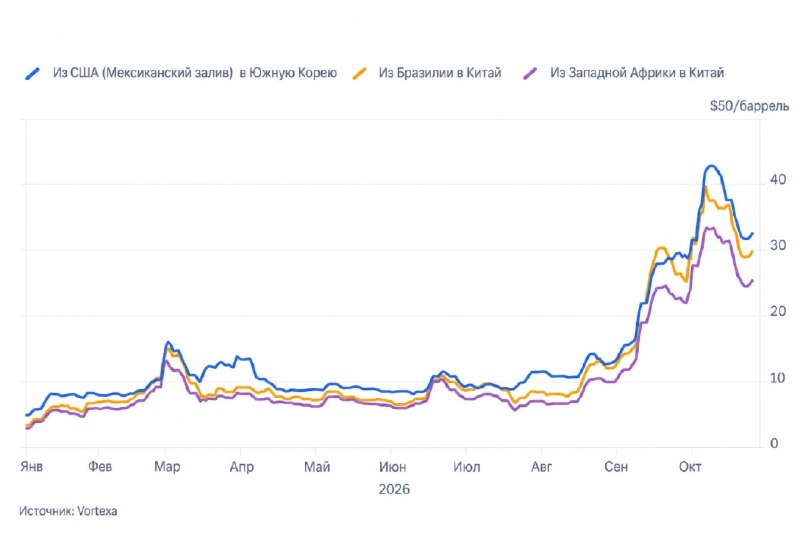800x533 pixels.
Task: Click the 40 axis value
Action: click(x=778, y=180)
